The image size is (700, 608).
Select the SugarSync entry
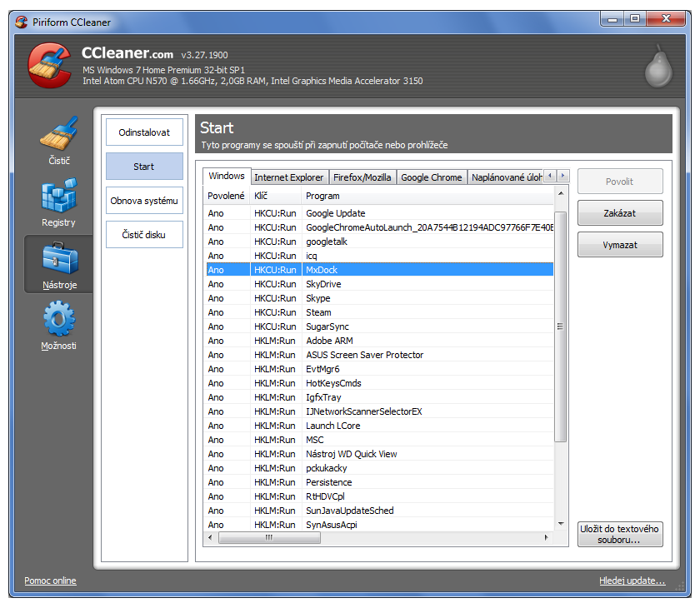379,326
